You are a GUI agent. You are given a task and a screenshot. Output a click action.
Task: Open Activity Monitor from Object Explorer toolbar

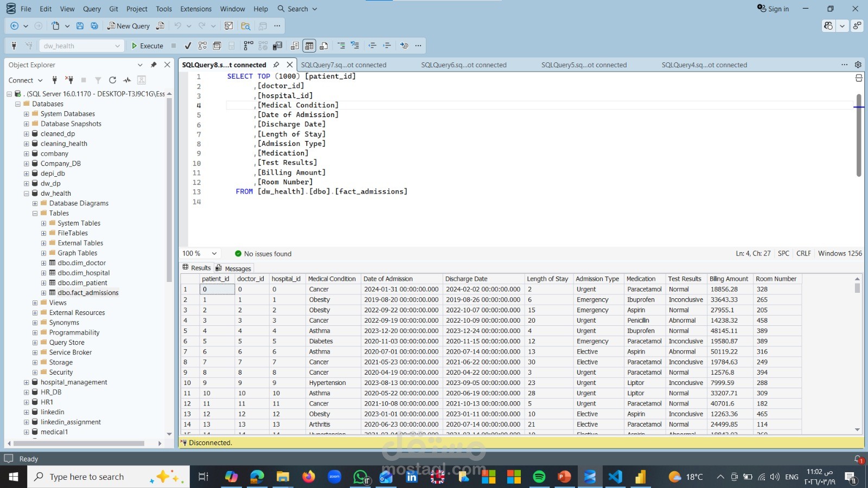[127, 80]
